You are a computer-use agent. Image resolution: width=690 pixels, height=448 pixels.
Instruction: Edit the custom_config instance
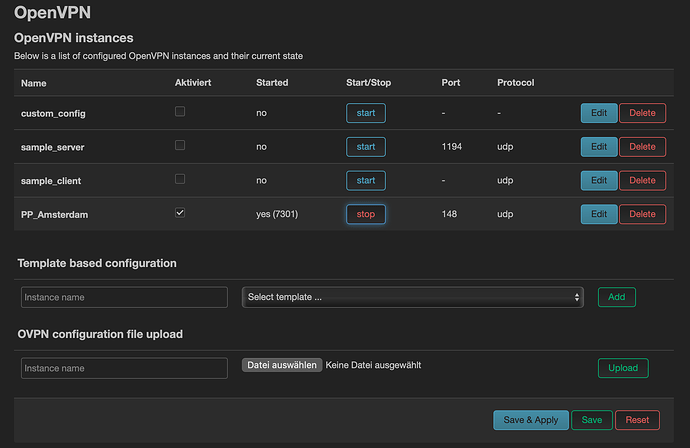598,113
